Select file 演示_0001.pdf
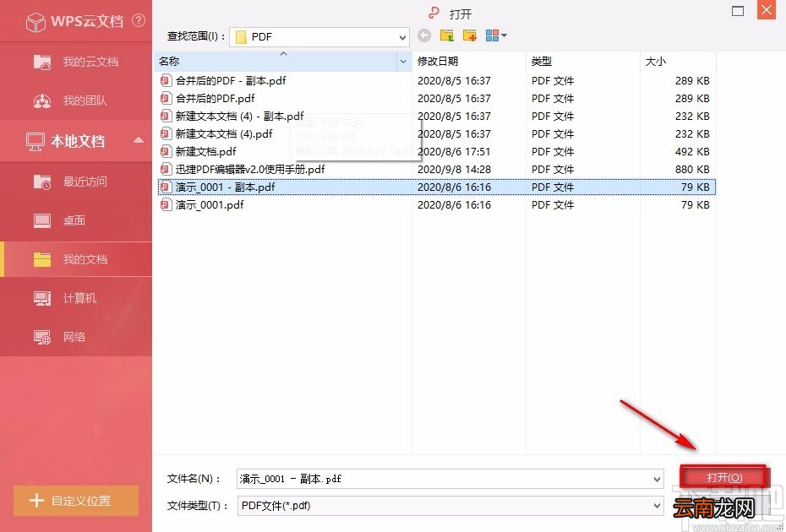Viewport: 786px width, 532px height. [x=210, y=204]
